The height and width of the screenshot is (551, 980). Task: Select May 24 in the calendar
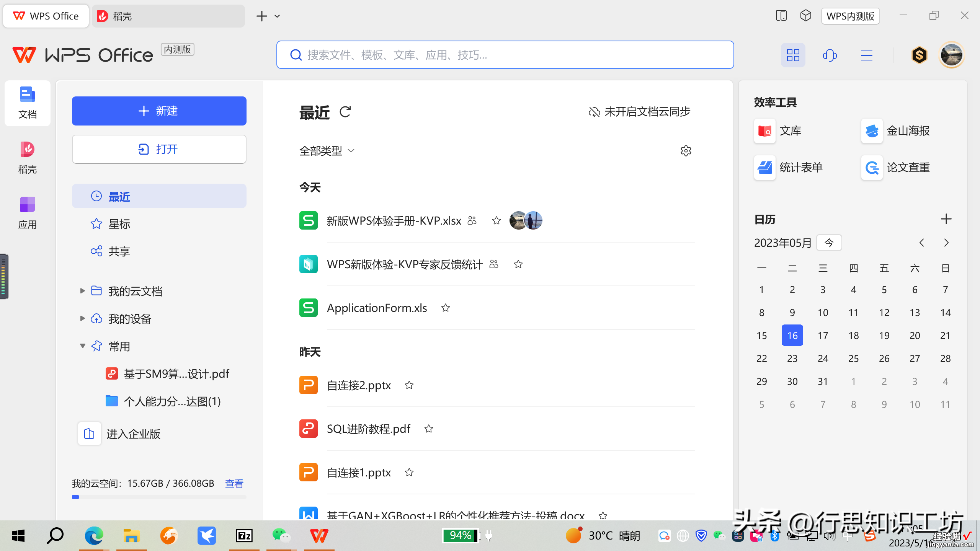coord(823,359)
